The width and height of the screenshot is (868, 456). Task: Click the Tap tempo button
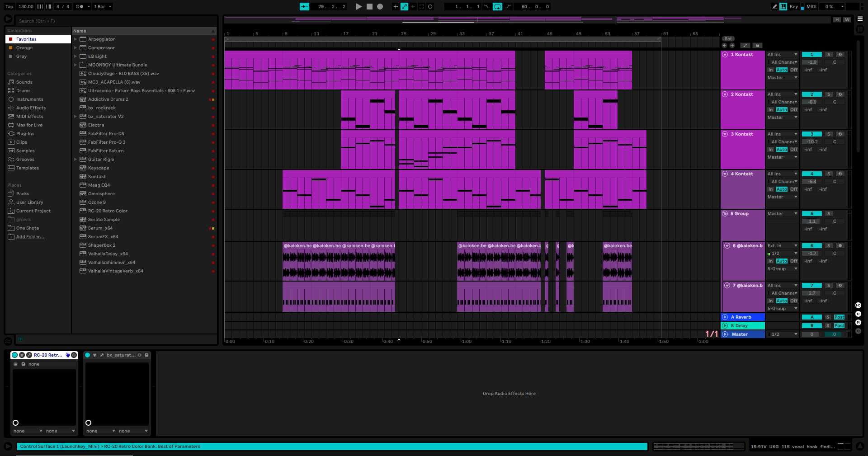9,6
